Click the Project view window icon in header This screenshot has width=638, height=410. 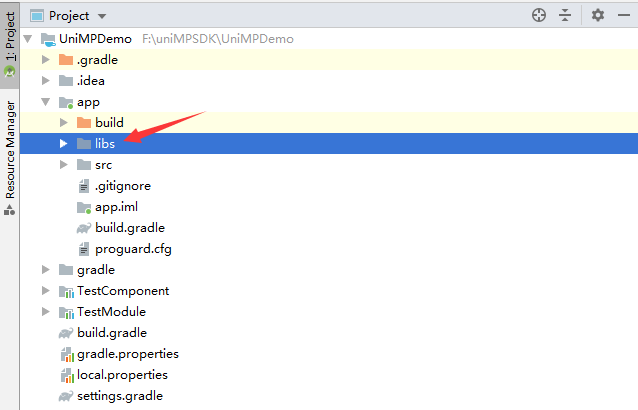tap(37, 16)
